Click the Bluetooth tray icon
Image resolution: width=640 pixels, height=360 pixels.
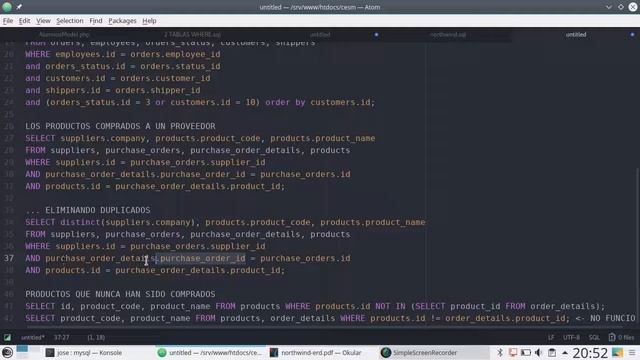coord(500,353)
